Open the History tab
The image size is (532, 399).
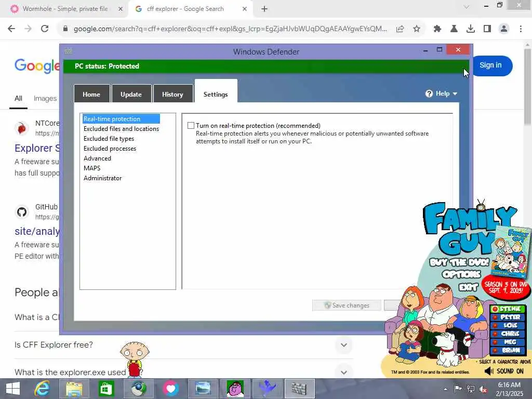(x=172, y=94)
